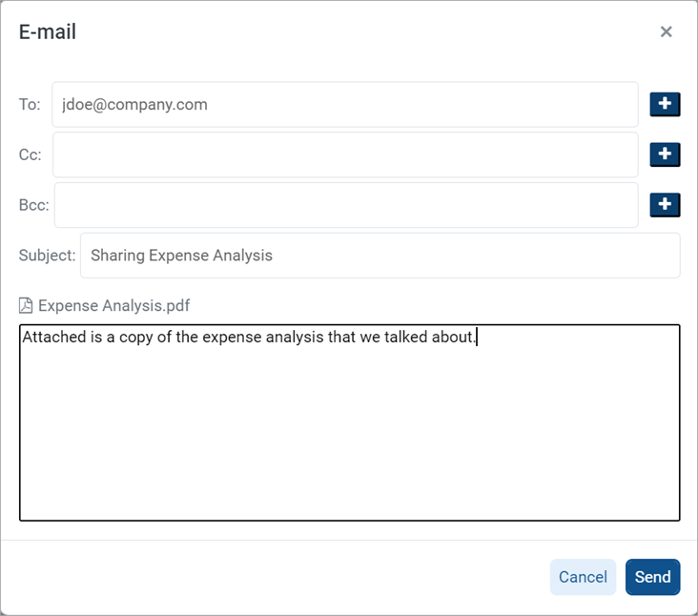
Task: Place cursor at end of the message sentence
Action: tap(476, 337)
